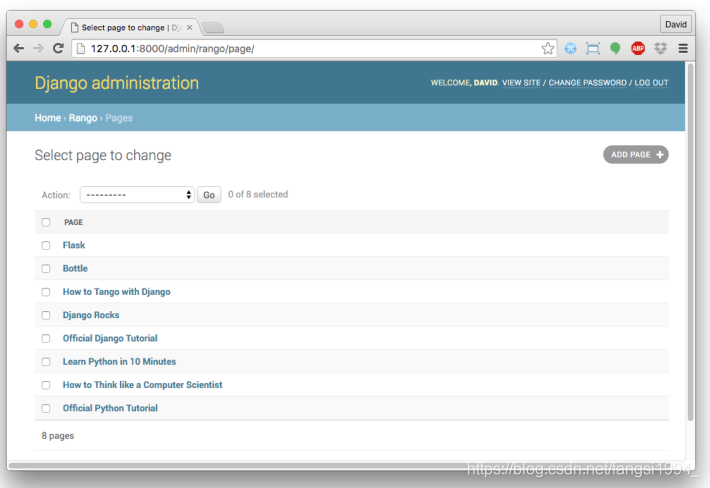Go to Rango breadcrumb
Image resolution: width=710 pixels, height=488 pixels.
[83, 118]
